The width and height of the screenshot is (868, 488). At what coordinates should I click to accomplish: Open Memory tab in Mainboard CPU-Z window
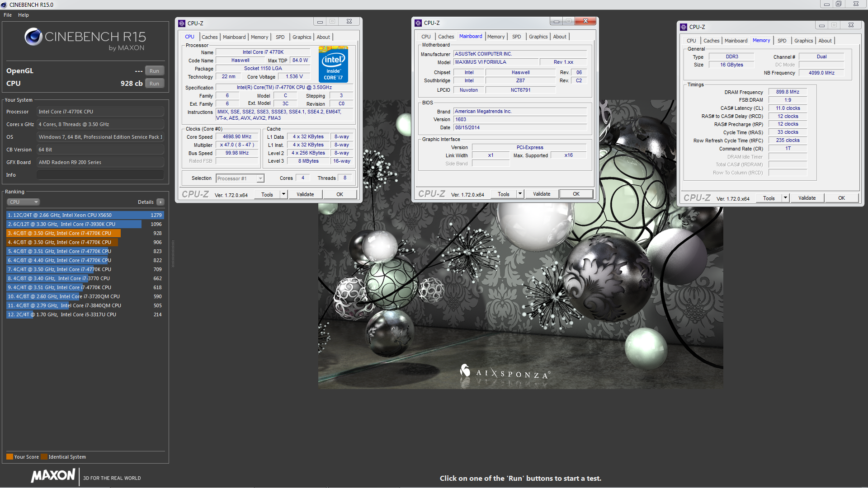pyautogui.click(x=496, y=37)
